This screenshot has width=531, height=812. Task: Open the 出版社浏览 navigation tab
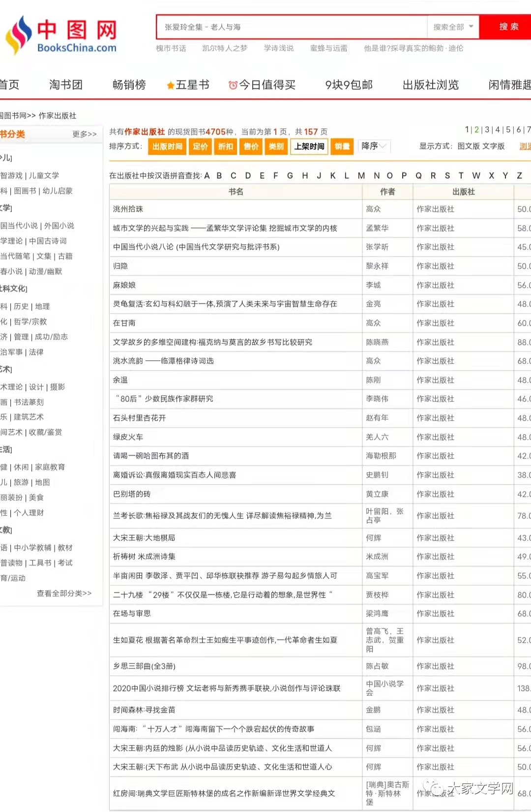[431, 85]
